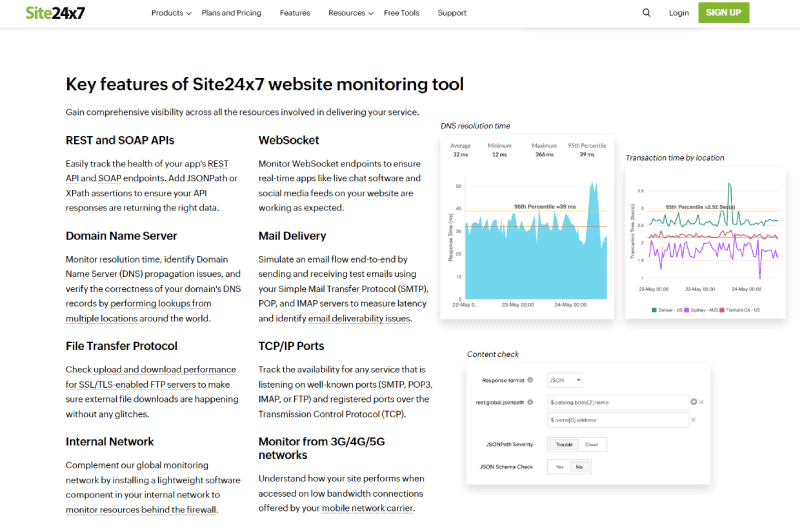Viewport: 800px width, 530px height.
Task: Open the JSON Response format dropdown
Action: tap(565, 380)
